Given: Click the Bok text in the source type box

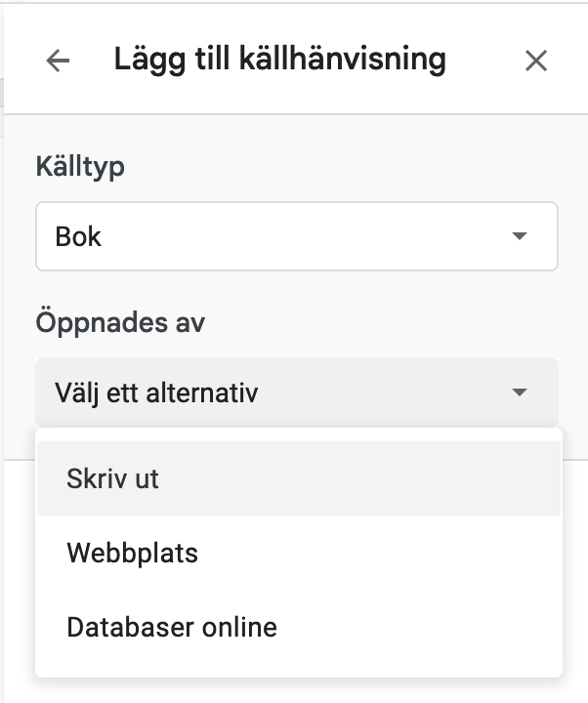Looking at the screenshot, I should tap(78, 236).
